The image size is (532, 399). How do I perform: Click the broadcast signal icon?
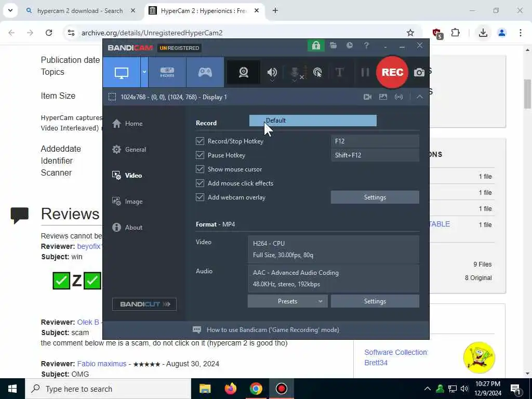398,97
